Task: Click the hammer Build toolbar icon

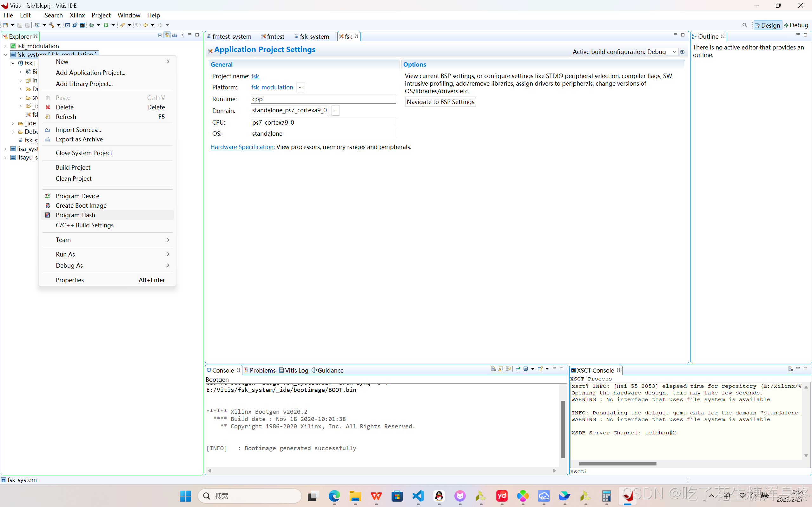Action: (51, 25)
